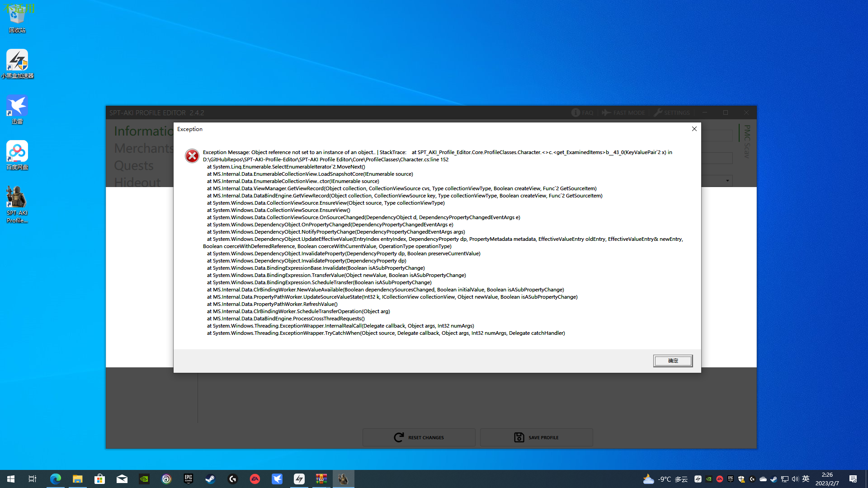
Task: Open the Ubisoft Connect taskbar icon
Action: pyautogui.click(x=166, y=479)
